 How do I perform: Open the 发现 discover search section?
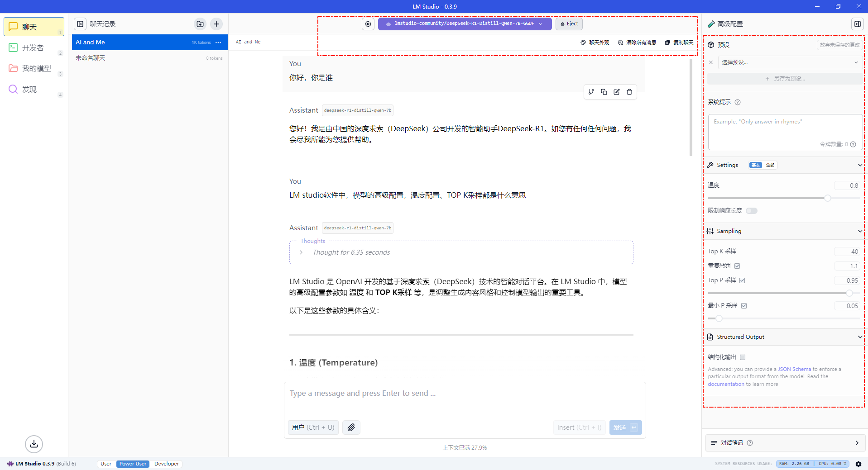(34, 89)
